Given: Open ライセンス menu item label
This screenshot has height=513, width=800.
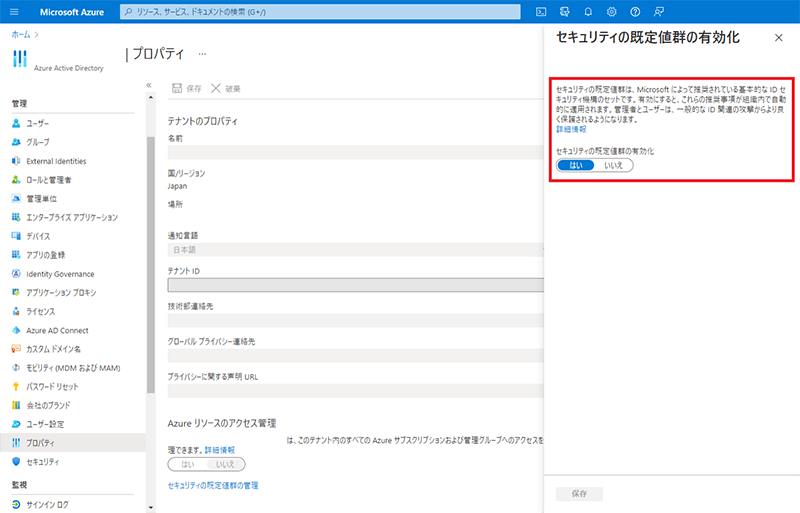Looking at the screenshot, I should [x=41, y=311].
